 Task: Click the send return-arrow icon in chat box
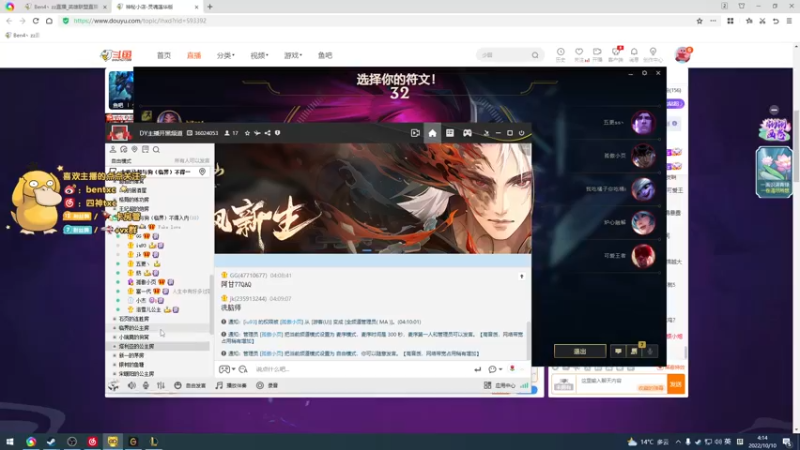(x=478, y=369)
